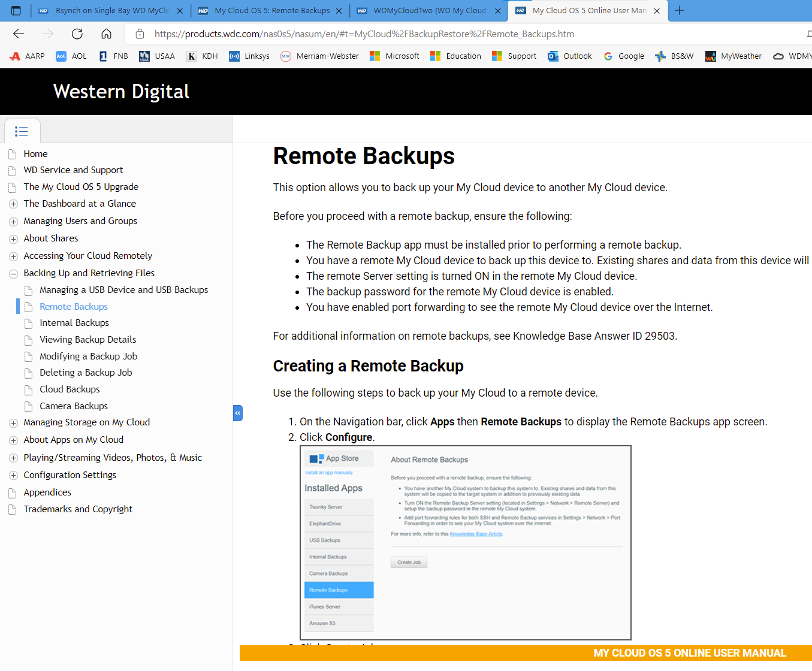Reload the page with the refresh icon
Image resolution: width=812 pixels, height=671 pixels.
[77, 34]
